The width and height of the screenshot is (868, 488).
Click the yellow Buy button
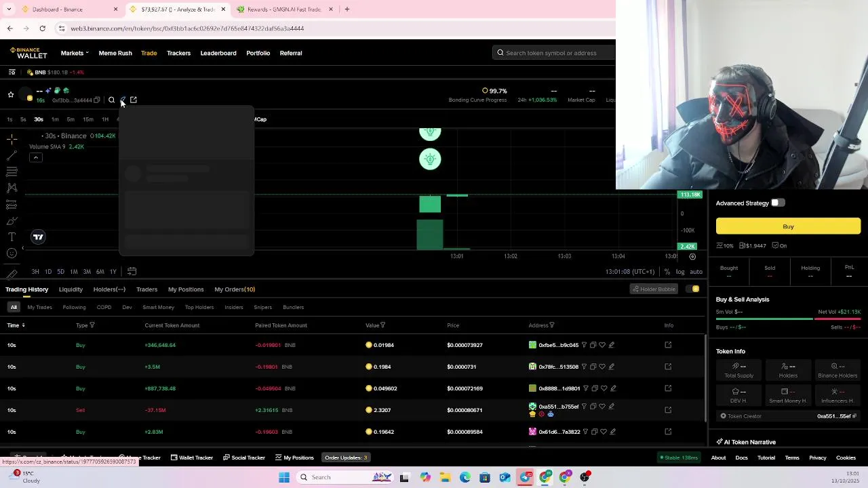click(x=788, y=226)
